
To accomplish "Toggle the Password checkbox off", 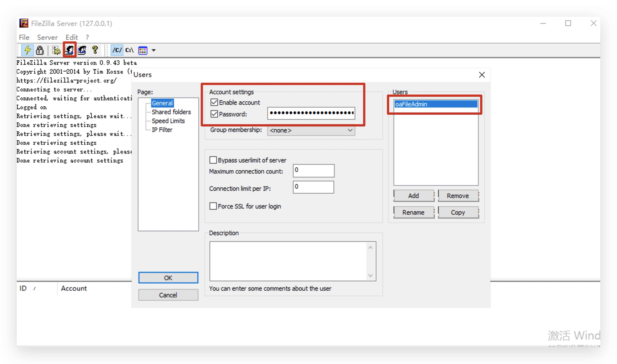I will (x=214, y=114).
